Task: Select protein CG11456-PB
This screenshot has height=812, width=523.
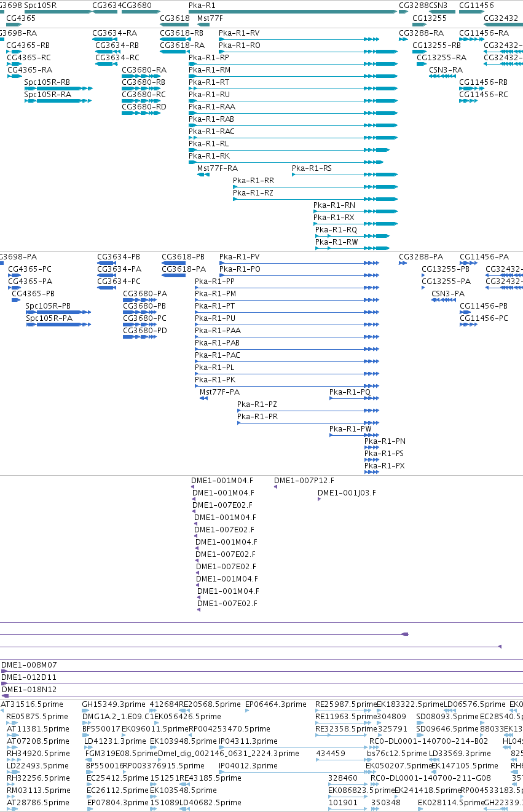Action: (484, 305)
